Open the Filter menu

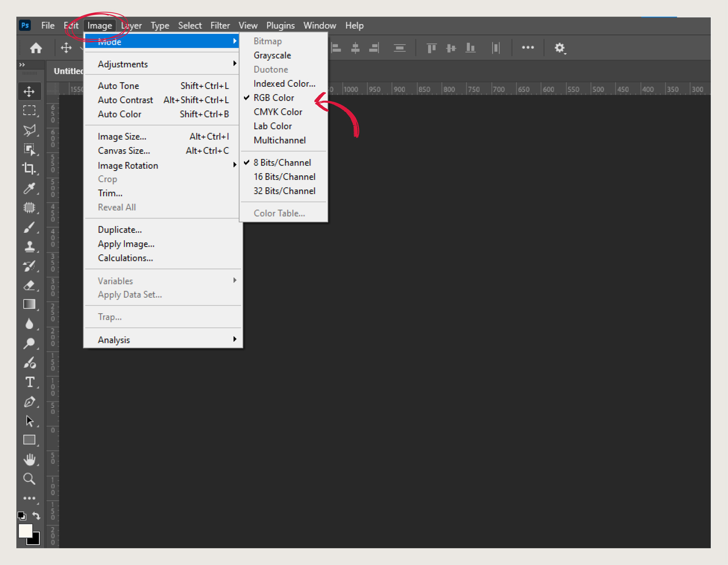(220, 25)
